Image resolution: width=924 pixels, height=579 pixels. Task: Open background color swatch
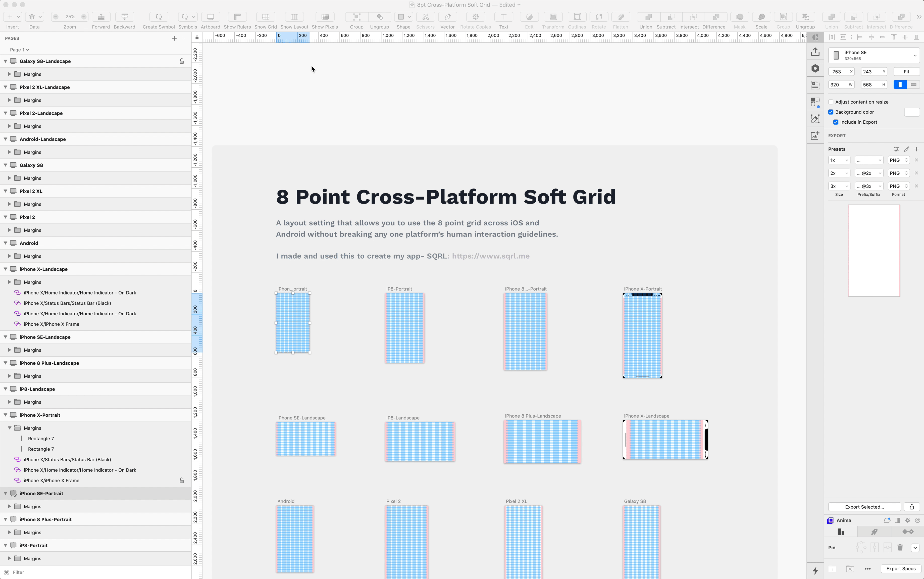[x=912, y=112]
